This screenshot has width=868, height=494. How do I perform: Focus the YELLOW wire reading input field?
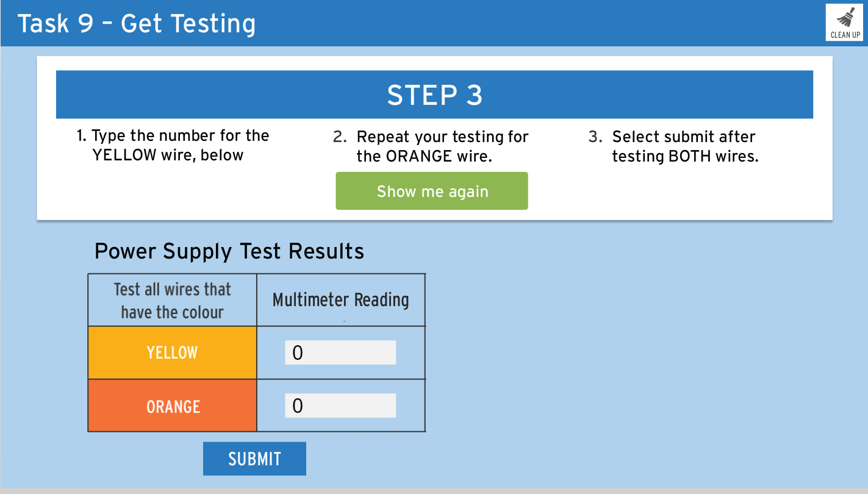pyautogui.click(x=340, y=353)
